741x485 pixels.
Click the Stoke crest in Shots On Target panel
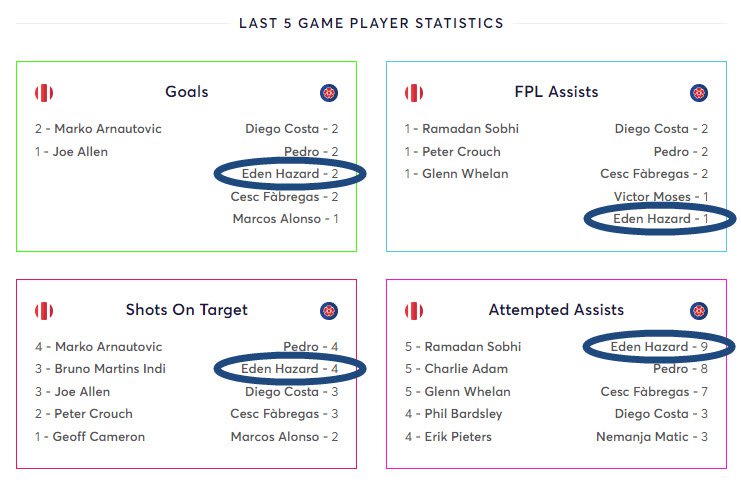[44, 311]
